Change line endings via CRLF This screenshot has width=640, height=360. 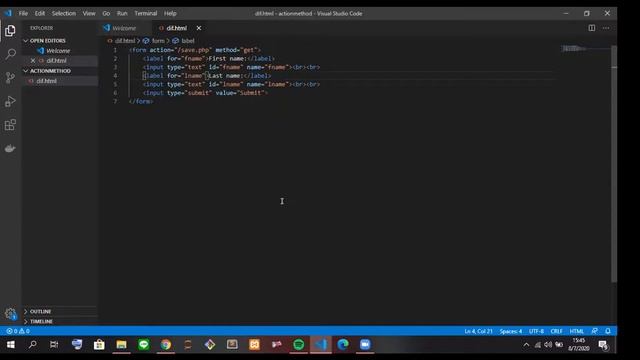[x=556, y=331]
